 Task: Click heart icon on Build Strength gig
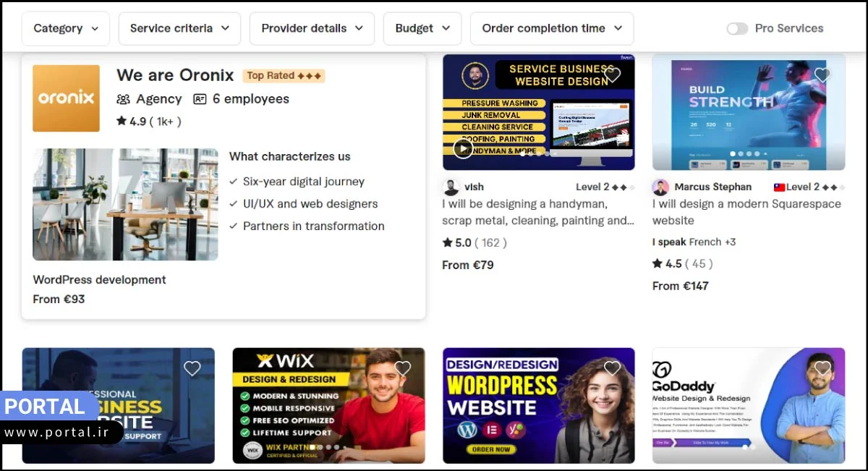tap(822, 75)
